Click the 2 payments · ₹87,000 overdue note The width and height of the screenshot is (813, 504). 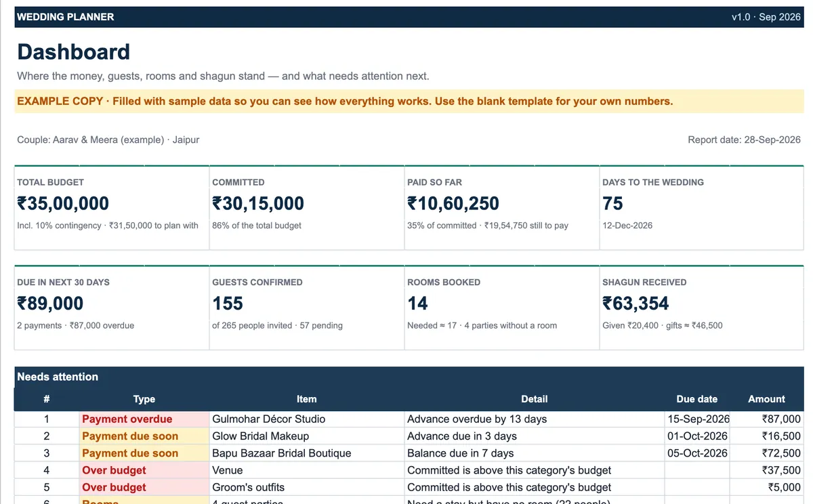pos(75,326)
